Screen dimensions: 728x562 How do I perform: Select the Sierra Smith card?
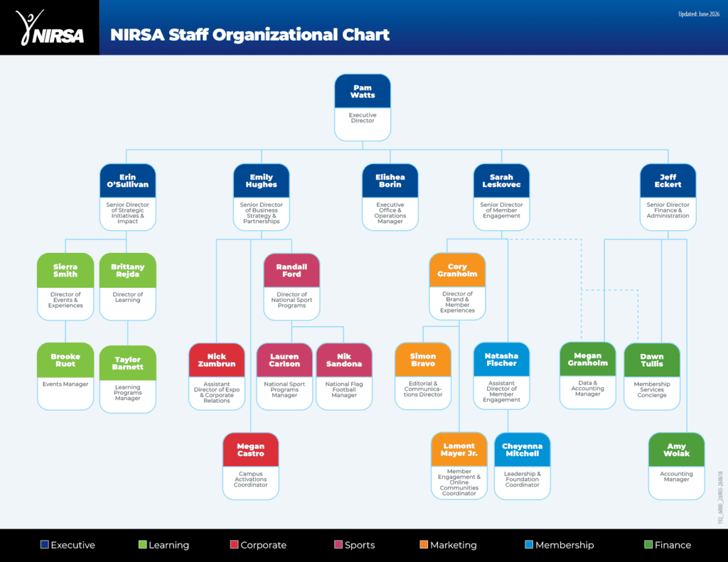click(65, 287)
